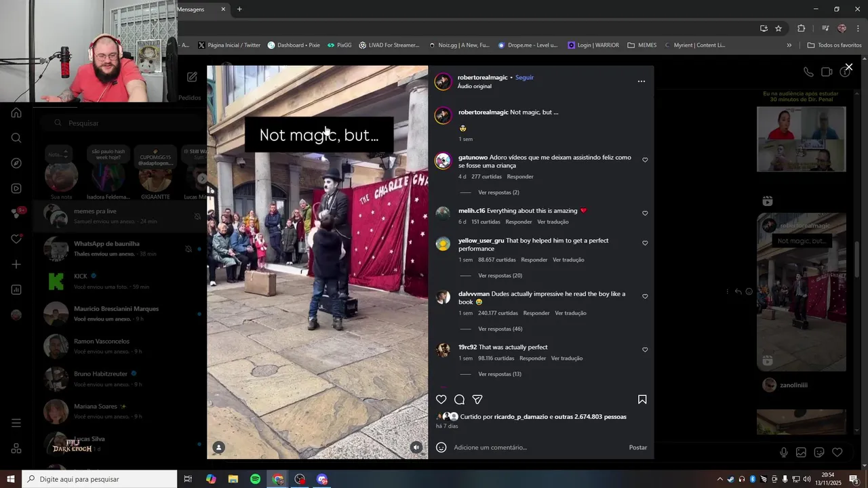This screenshot has height=488, width=868.
Task: Open the Dashboard • Pixie bookmark
Action: tap(294, 45)
